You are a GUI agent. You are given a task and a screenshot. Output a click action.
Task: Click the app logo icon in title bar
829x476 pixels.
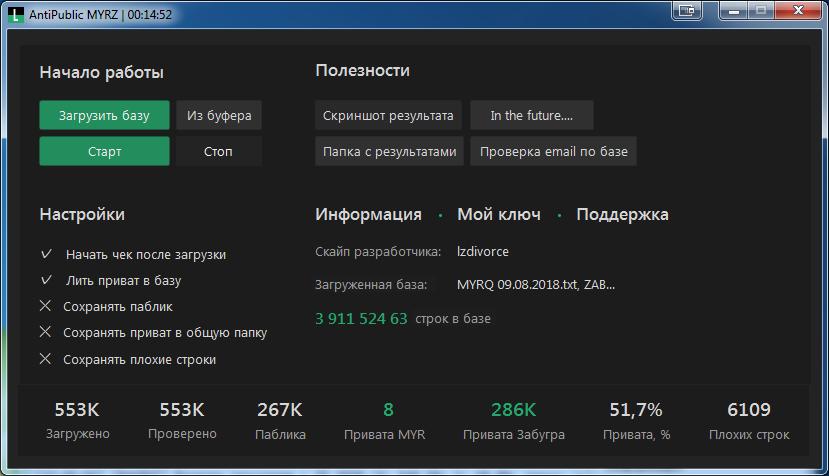coord(14,14)
